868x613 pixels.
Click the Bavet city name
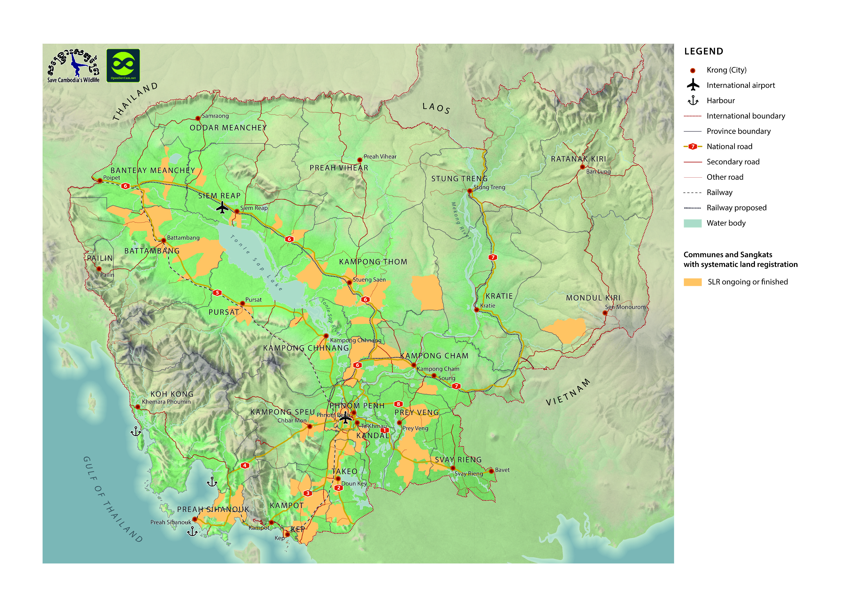click(x=502, y=470)
